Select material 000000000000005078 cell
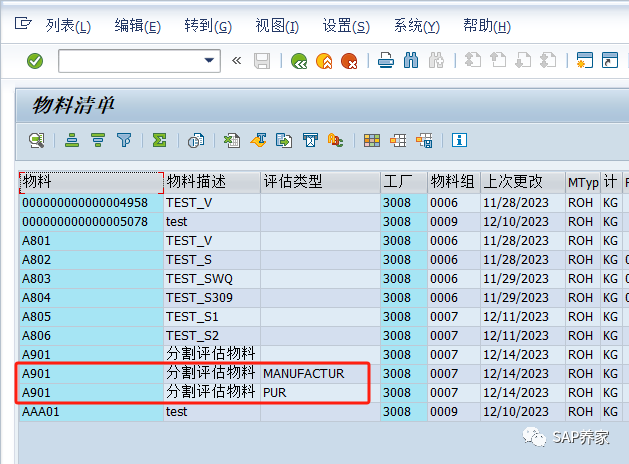Screen dimensions: 629x464 [91, 222]
